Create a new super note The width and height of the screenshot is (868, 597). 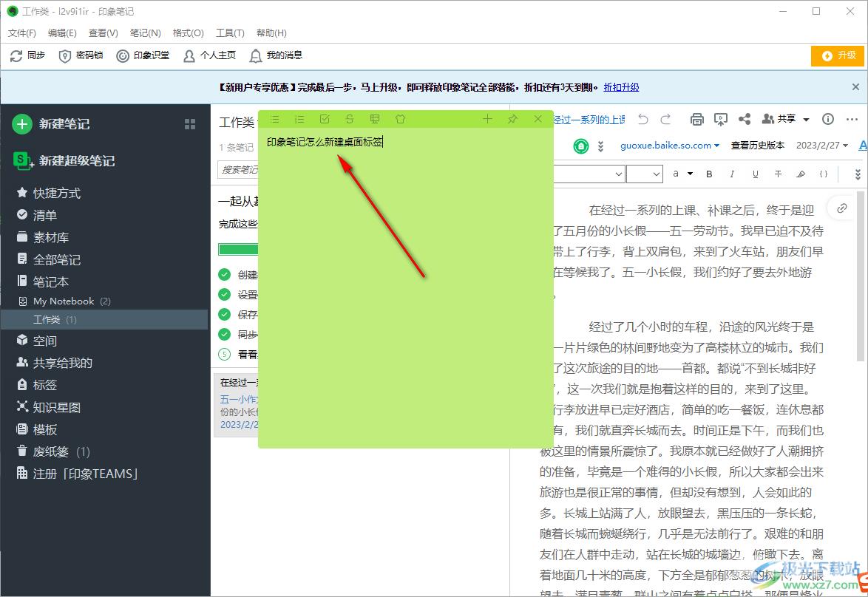[64, 160]
